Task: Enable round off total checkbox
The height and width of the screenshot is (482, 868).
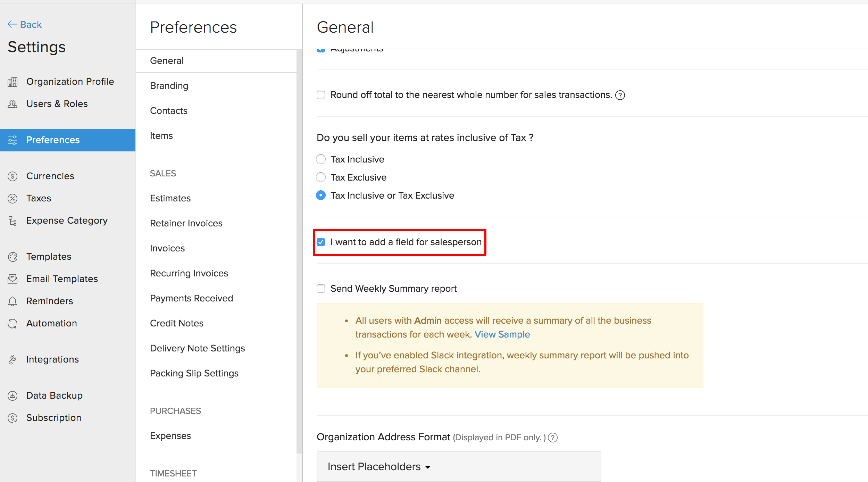Action: [x=321, y=95]
